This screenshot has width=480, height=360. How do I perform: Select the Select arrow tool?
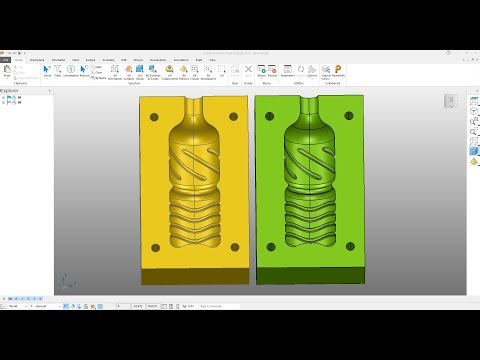[47, 69]
